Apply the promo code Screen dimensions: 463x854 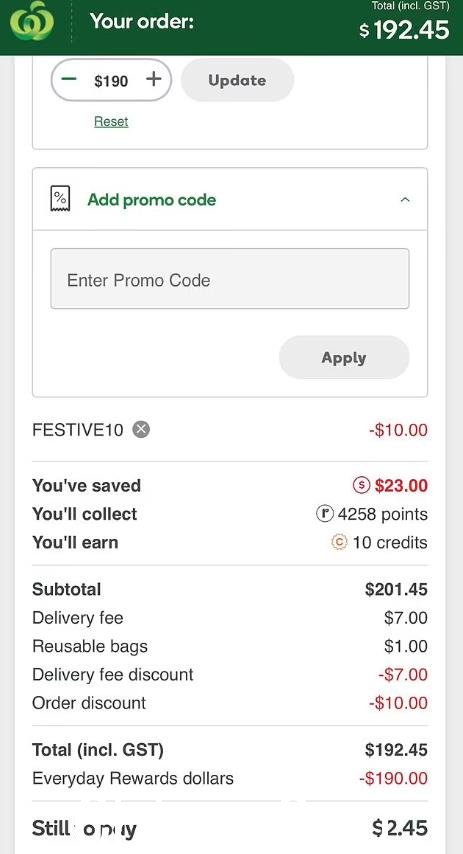click(344, 357)
